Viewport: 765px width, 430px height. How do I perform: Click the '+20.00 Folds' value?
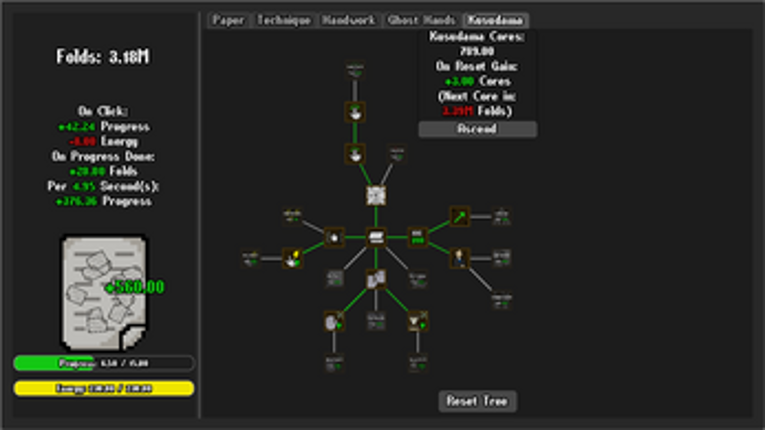pyautogui.click(x=103, y=171)
